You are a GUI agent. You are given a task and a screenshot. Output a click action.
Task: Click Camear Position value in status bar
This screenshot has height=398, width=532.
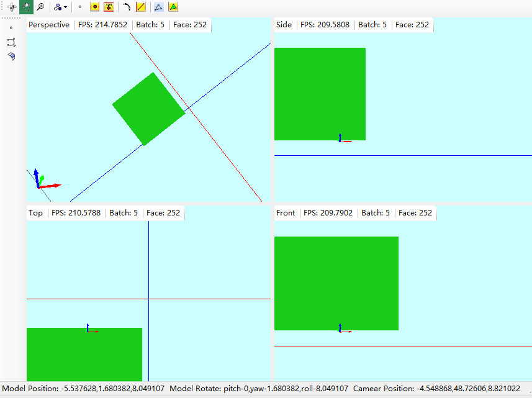(x=468, y=389)
